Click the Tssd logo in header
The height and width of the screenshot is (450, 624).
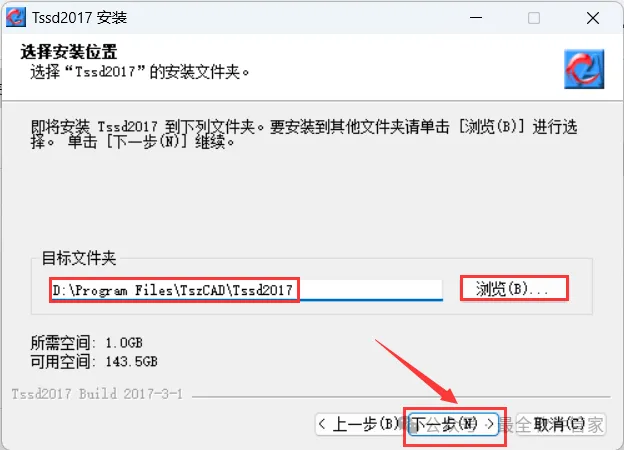(x=584, y=69)
